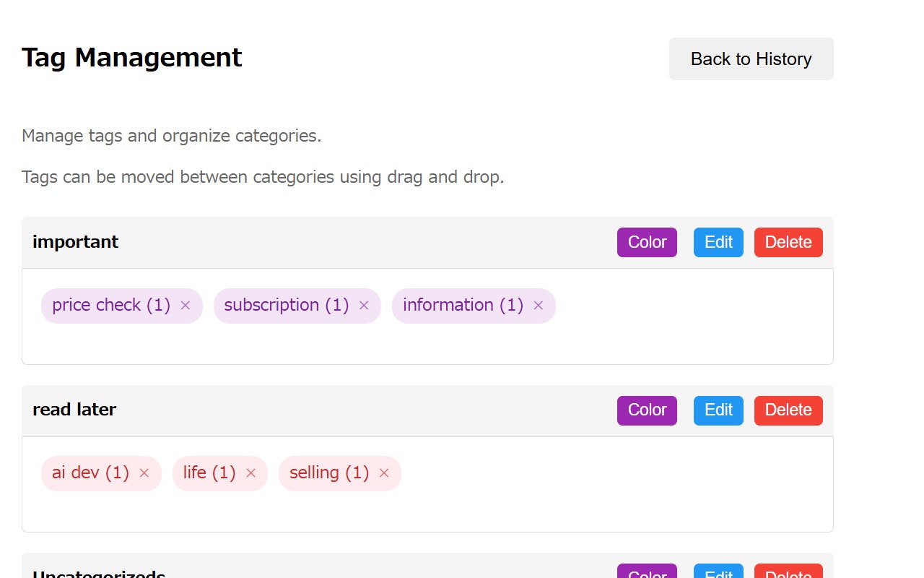Select the price check tag chip
This screenshot has width=924, height=578.
coord(122,306)
